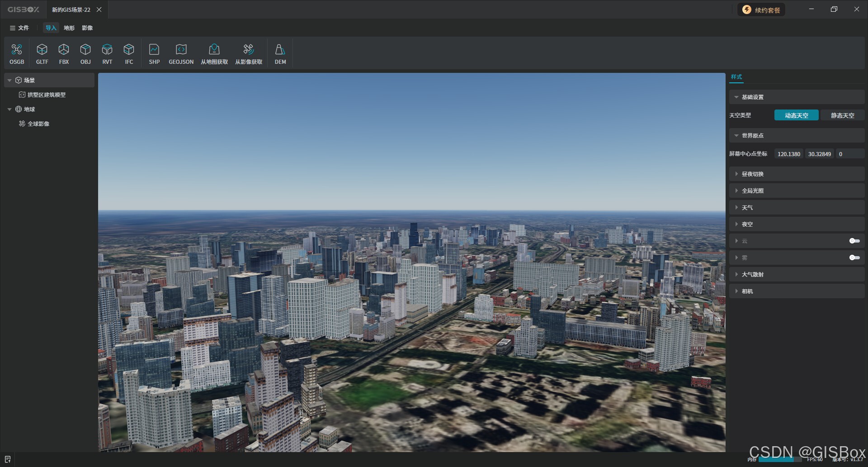Viewport: 868px width, 467px height.
Task: Click the 内存 memory usage bar
Action: coord(780,459)
